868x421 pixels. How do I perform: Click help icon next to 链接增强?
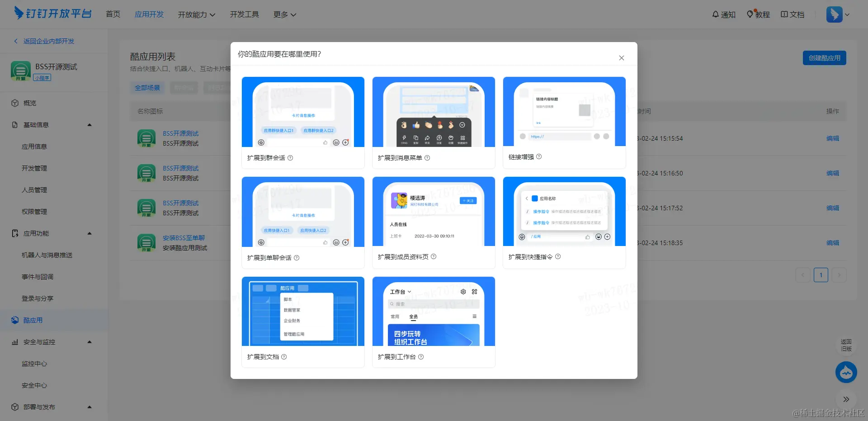point(539,156)
